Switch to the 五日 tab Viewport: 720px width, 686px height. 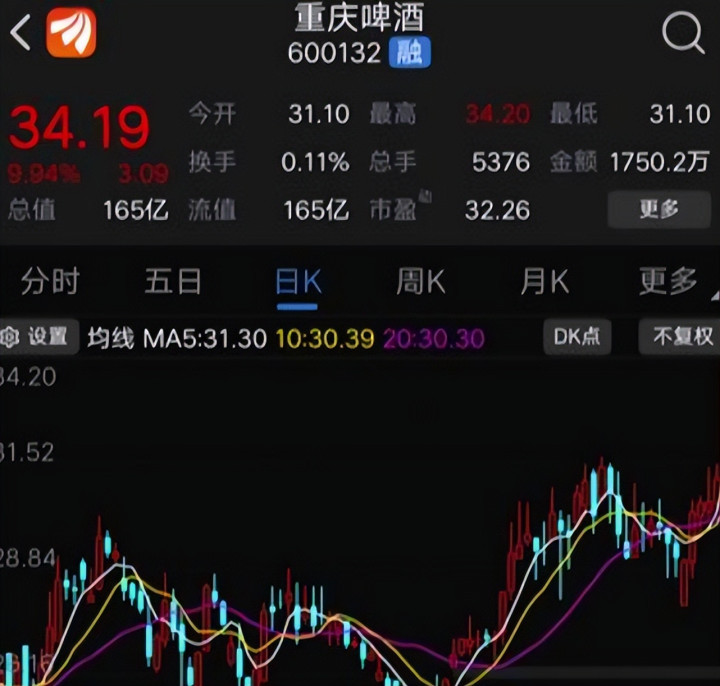[x=173, y=281]
